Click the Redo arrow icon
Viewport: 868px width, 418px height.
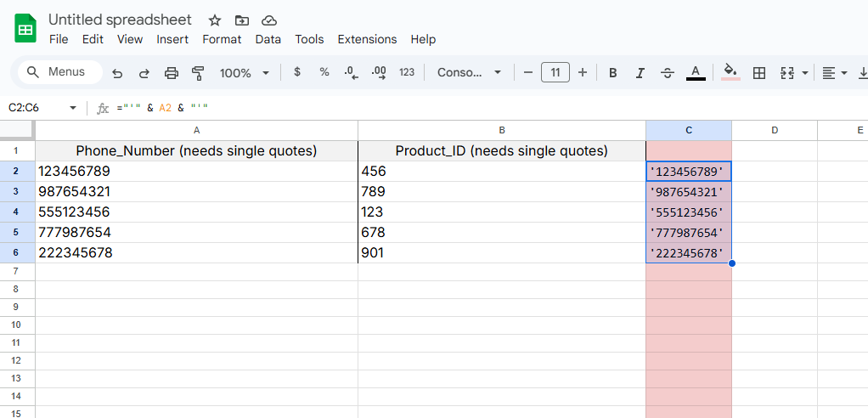[144, 73]
